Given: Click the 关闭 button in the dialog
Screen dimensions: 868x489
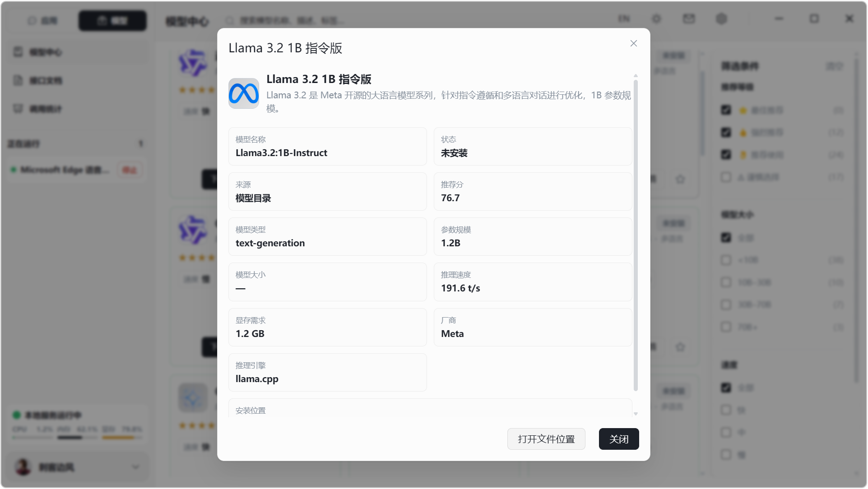Looking at the screenshot, I should pyautogui.click(x=619, y=439).
